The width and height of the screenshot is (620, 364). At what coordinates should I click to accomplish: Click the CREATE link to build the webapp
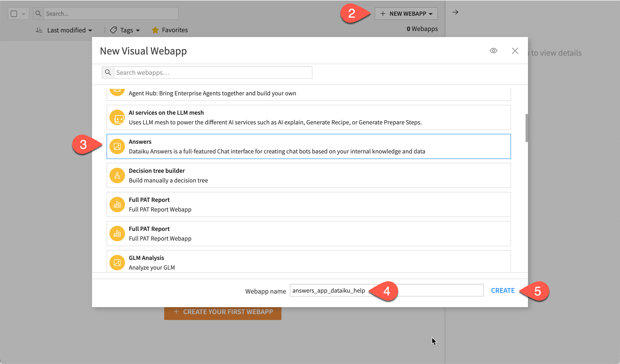503,290
